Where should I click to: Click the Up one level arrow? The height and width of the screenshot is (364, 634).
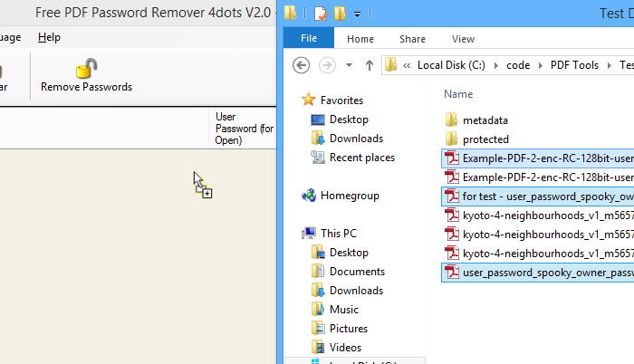tap(370, 65)
